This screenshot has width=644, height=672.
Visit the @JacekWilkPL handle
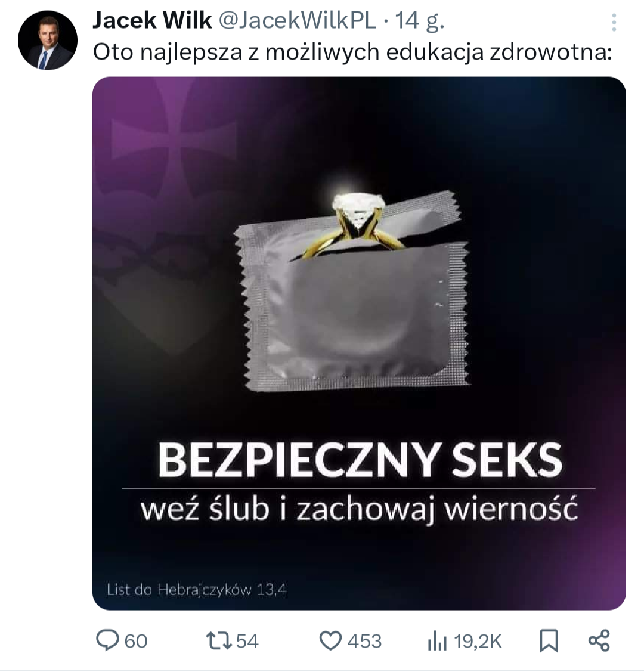click(x=298, y=20)
